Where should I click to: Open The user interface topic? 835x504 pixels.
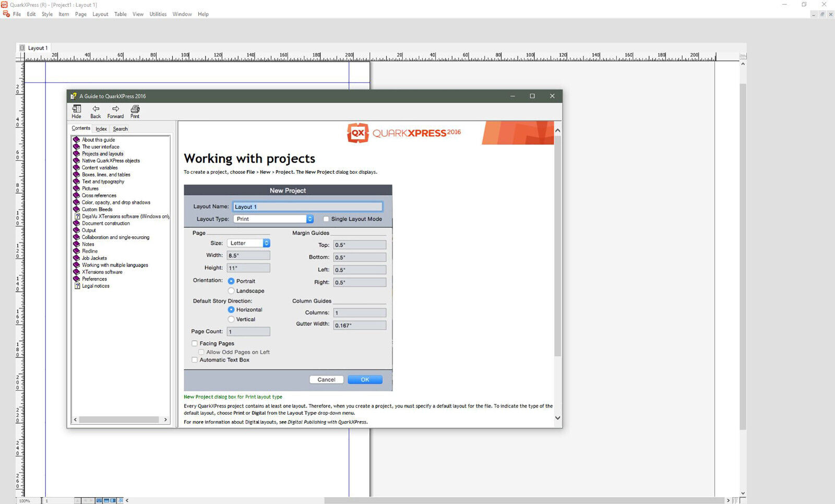101,147
